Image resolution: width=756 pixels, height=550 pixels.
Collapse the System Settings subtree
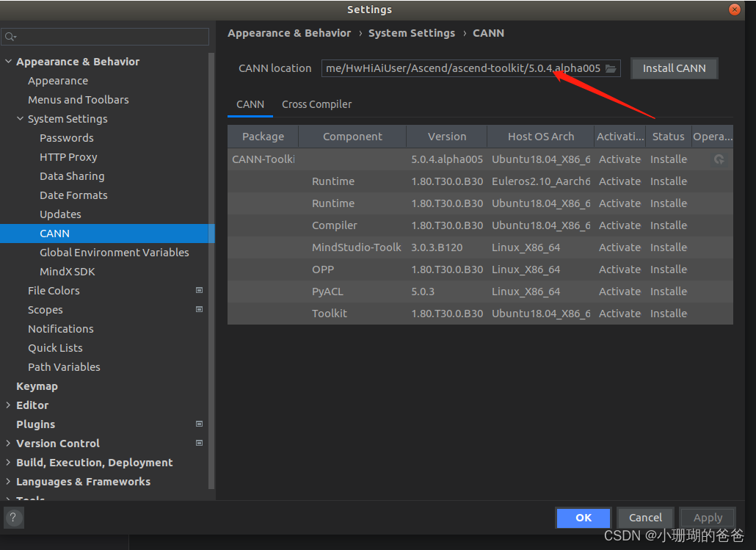[20, 119]
